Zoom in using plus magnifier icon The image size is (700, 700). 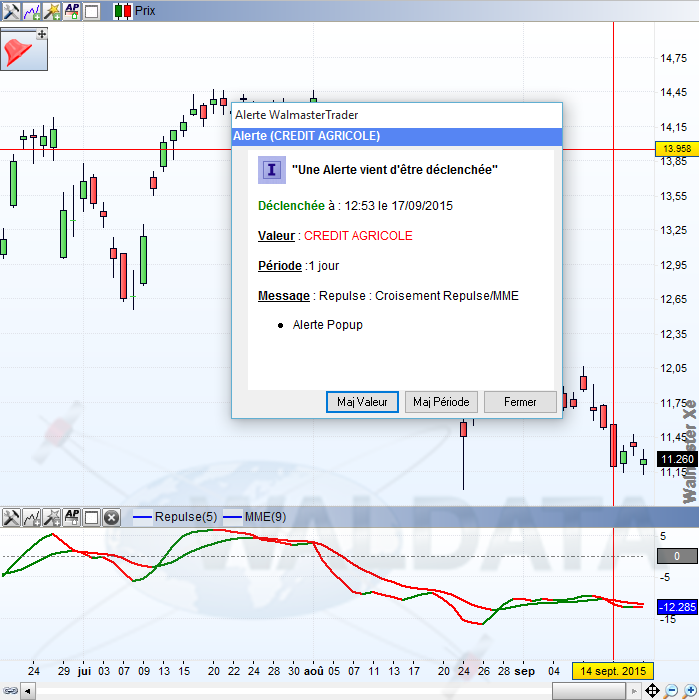point(690,691)
